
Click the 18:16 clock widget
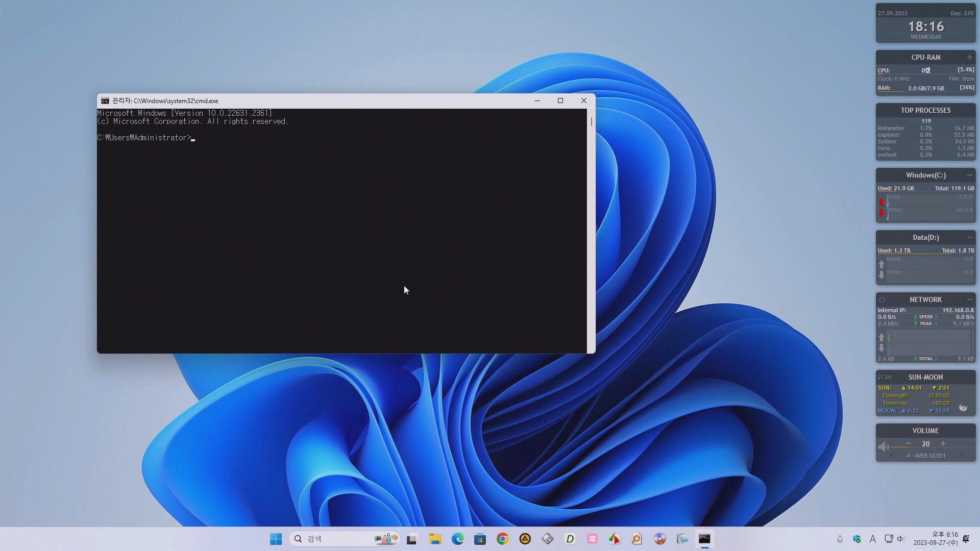(x=926, y=27)
